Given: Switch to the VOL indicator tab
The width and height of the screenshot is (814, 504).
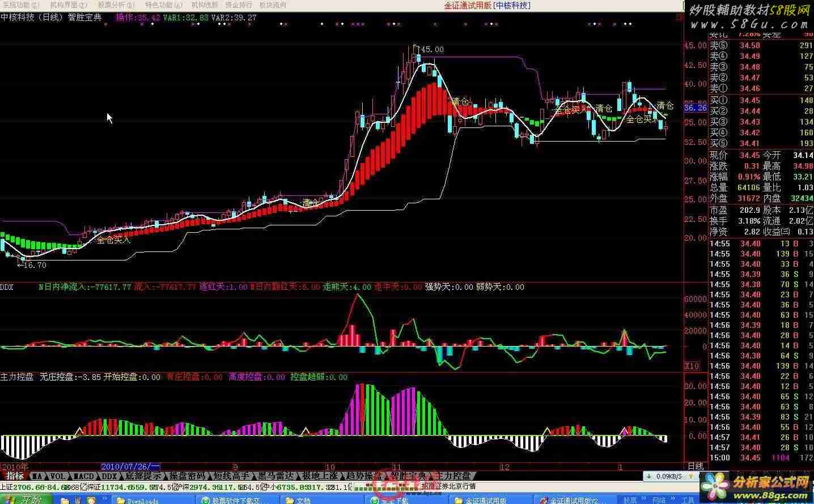Looking at the screenshot, I should (x=59, y=476).
